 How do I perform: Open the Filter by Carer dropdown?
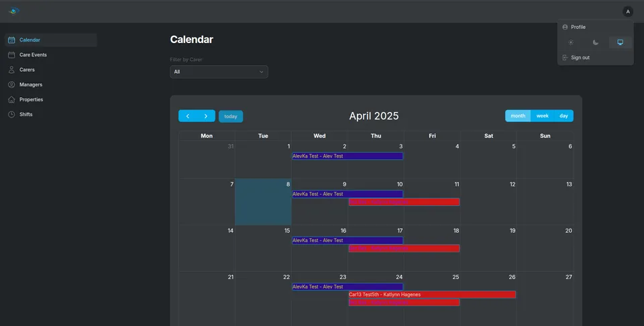[x=219, y=72]
